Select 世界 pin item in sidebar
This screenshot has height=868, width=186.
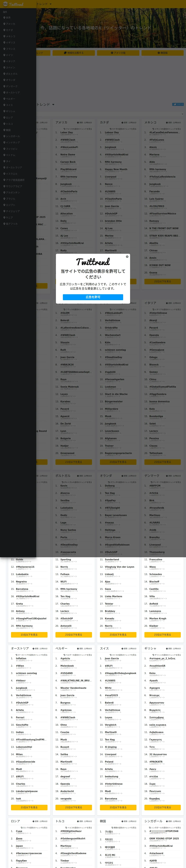pos(7,18)
